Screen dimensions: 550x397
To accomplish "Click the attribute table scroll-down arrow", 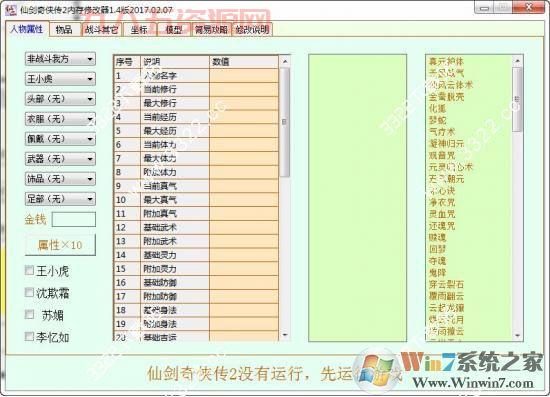I will coord(285,335).
